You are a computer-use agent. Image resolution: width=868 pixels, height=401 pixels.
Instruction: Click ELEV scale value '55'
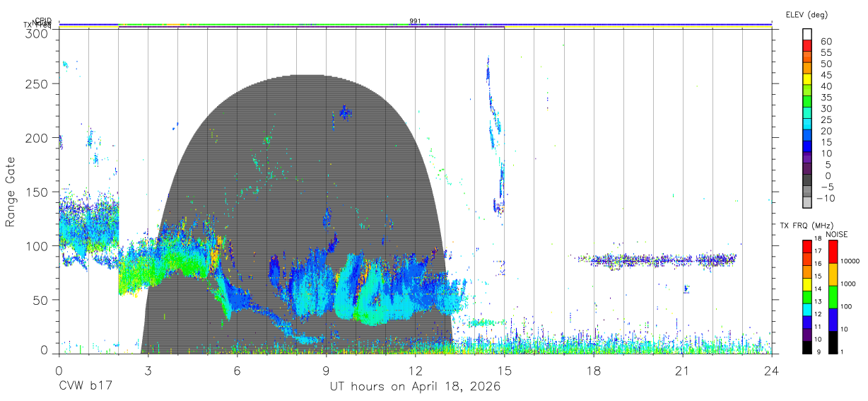point(826,52)
